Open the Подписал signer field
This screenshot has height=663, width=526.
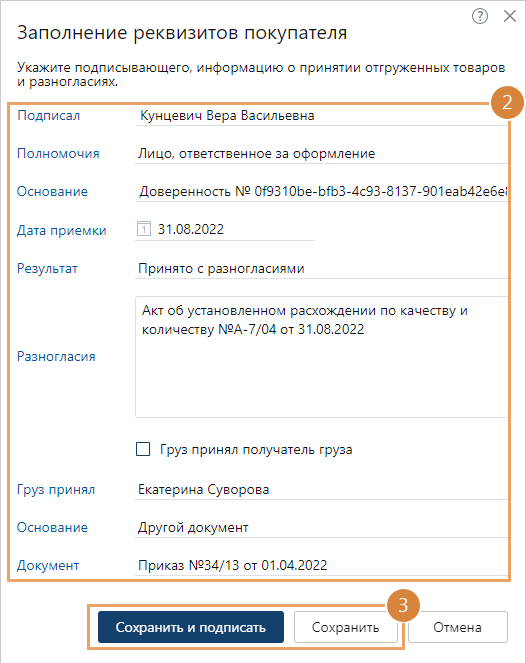pos(322,115)
